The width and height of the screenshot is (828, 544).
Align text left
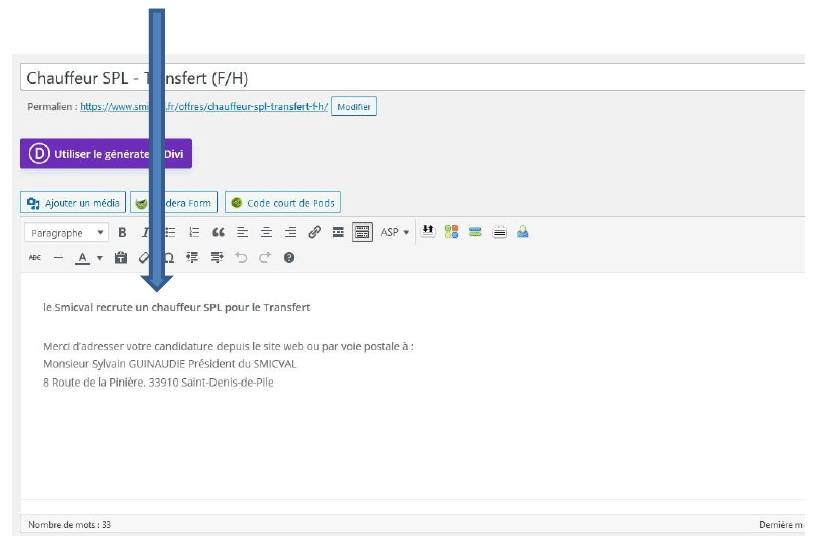pyautogui.click(x=242, y=232)
